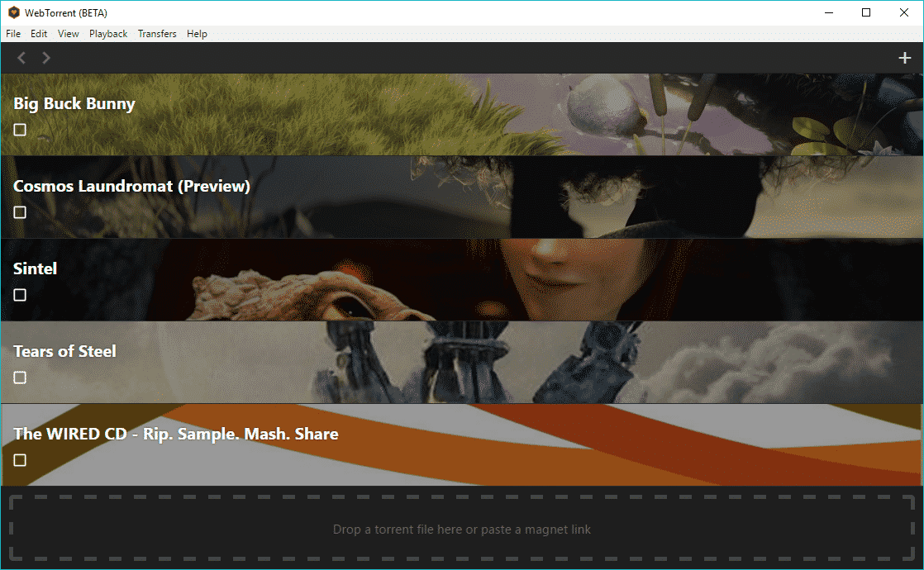
Task: Open the Edit menu
Action: [38, 34]
